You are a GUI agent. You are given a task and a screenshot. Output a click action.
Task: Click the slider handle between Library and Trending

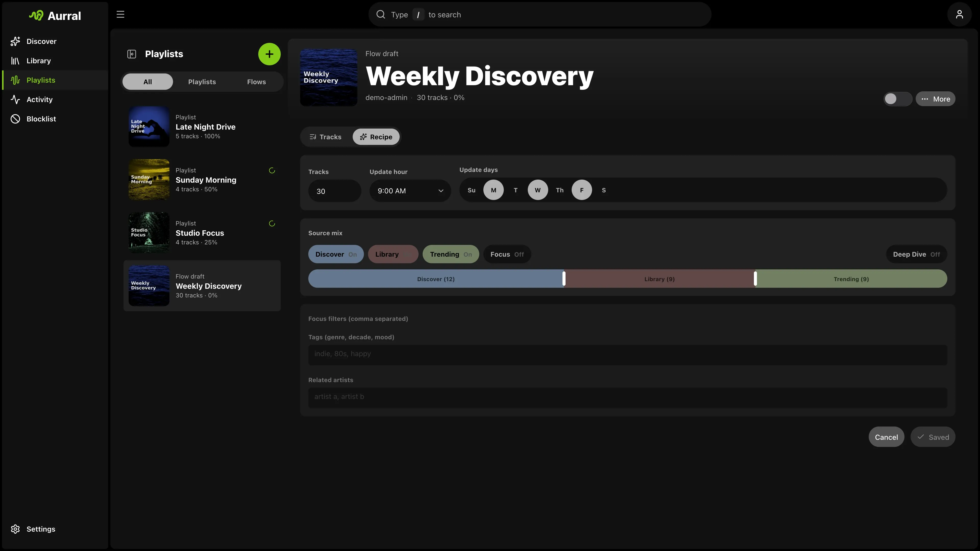(x=755, y=279)
